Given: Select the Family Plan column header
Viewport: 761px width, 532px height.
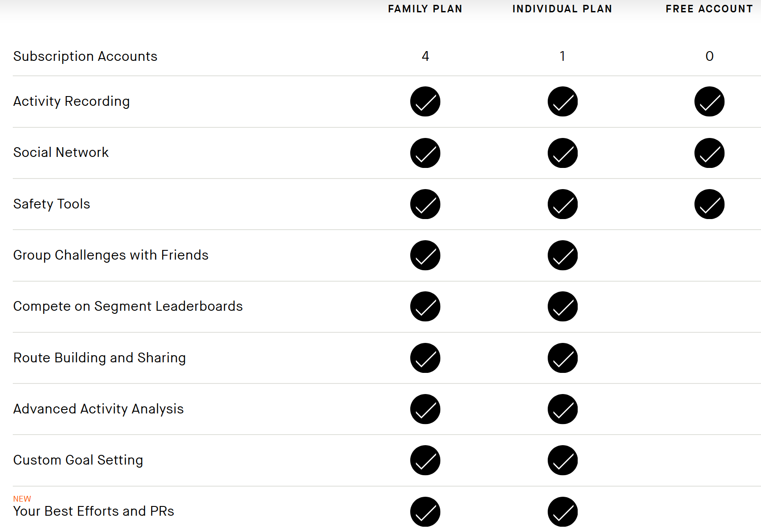Looking at the screenshot, I should click(425, 9).
